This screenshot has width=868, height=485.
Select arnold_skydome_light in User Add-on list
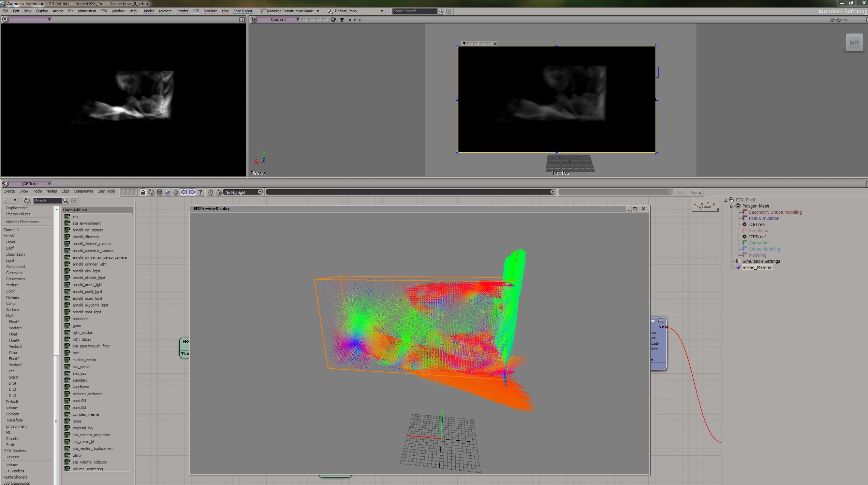tap(90, 305)
